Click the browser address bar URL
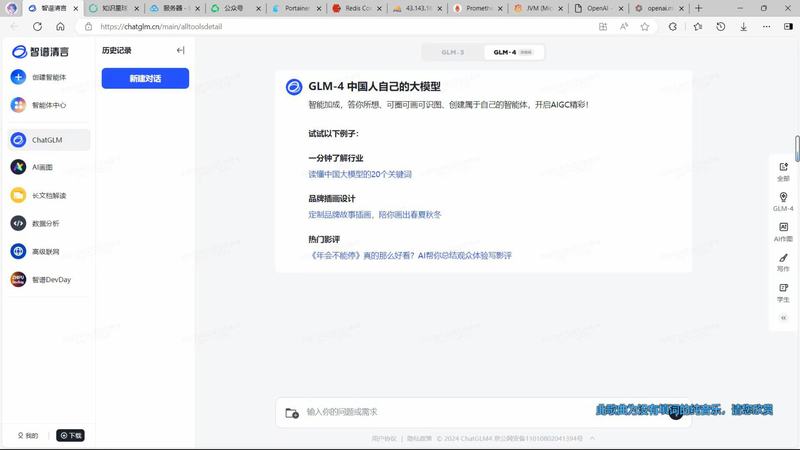This screenshot has height=450, width=800. [161, 27]
